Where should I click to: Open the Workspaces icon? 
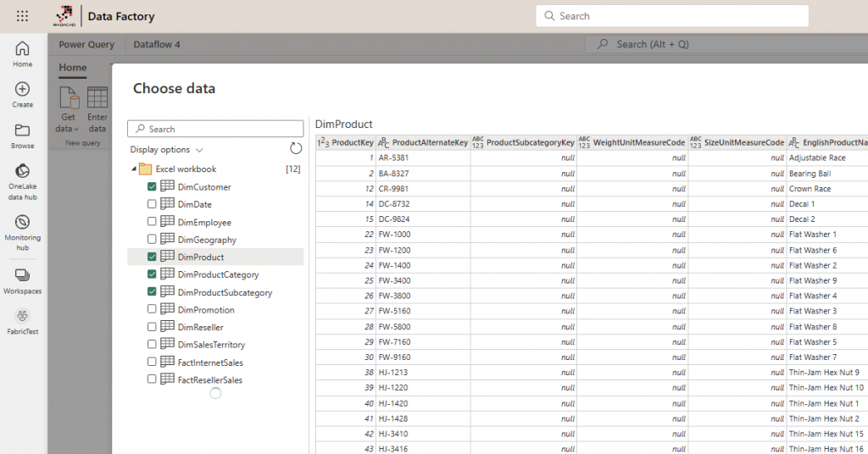[x=22, y=280]
